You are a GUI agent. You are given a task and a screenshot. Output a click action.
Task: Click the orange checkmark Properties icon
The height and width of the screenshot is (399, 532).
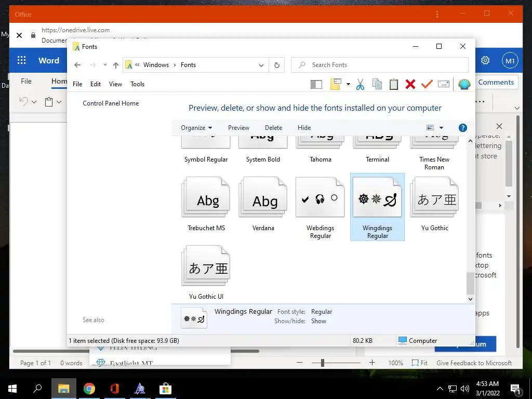(427, 84)
